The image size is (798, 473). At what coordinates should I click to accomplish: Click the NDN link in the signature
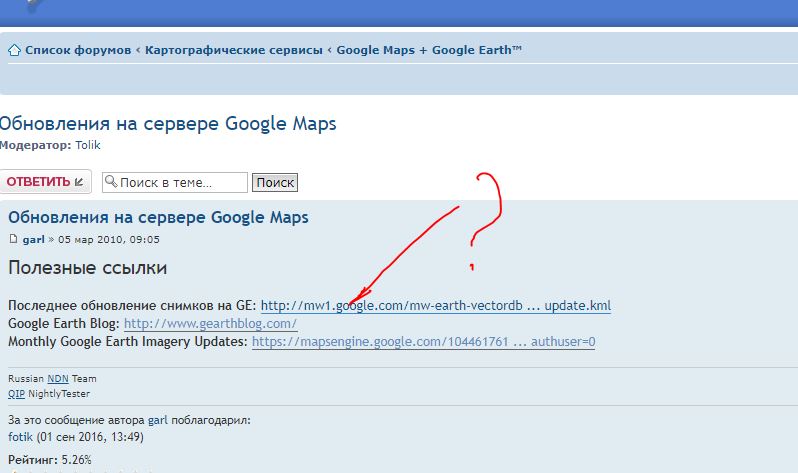(57, 379)
